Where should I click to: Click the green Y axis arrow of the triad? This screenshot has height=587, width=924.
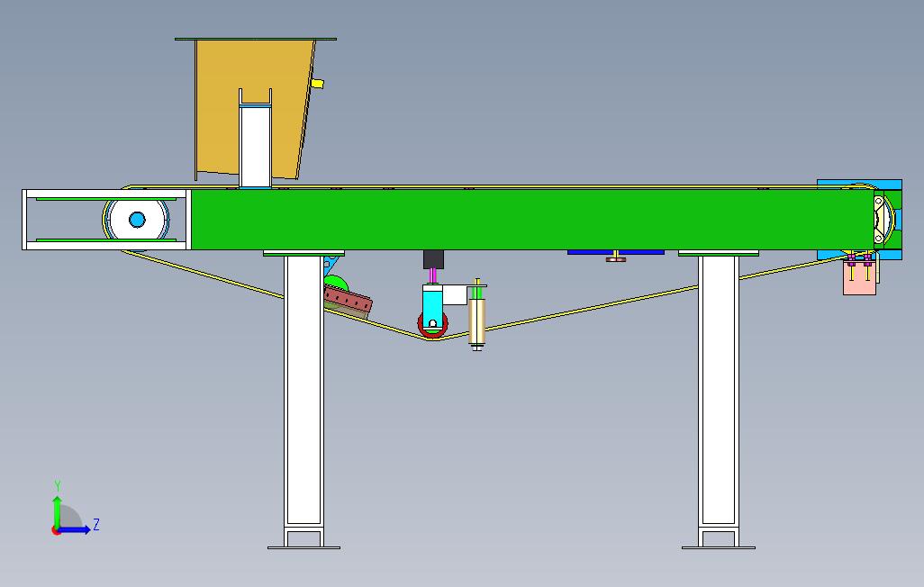pyautogui.click(x=57, y=511)
